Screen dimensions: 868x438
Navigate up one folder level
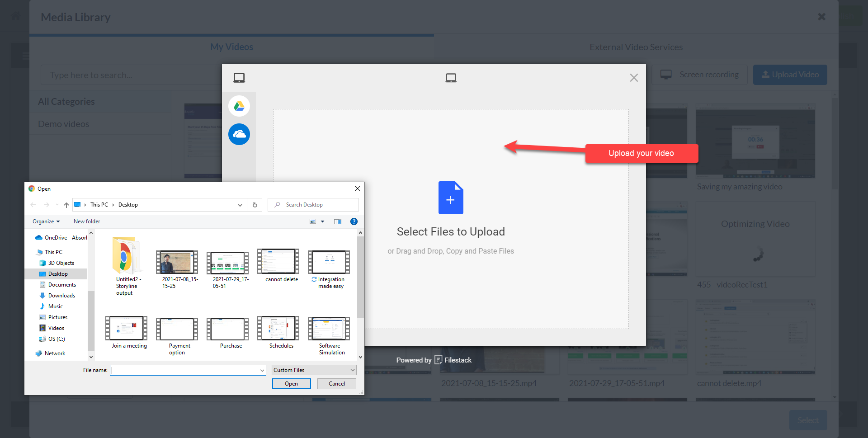(x=66, y=204)
